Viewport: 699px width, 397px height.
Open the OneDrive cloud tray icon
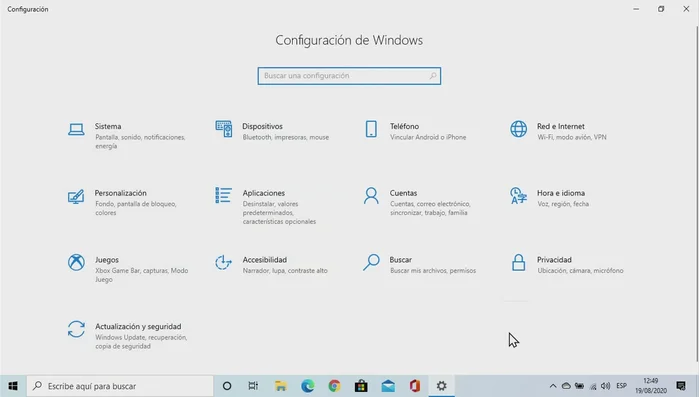coord(566,386)
